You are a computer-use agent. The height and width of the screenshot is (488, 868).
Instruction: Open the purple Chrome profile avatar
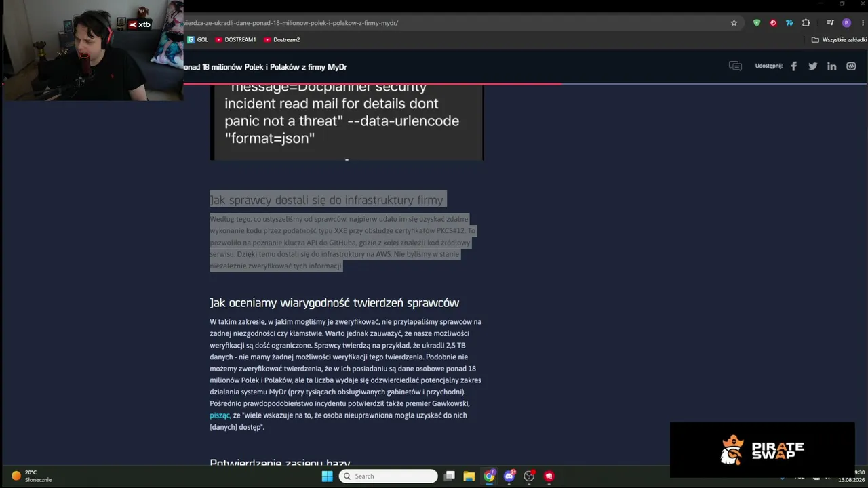846,23
